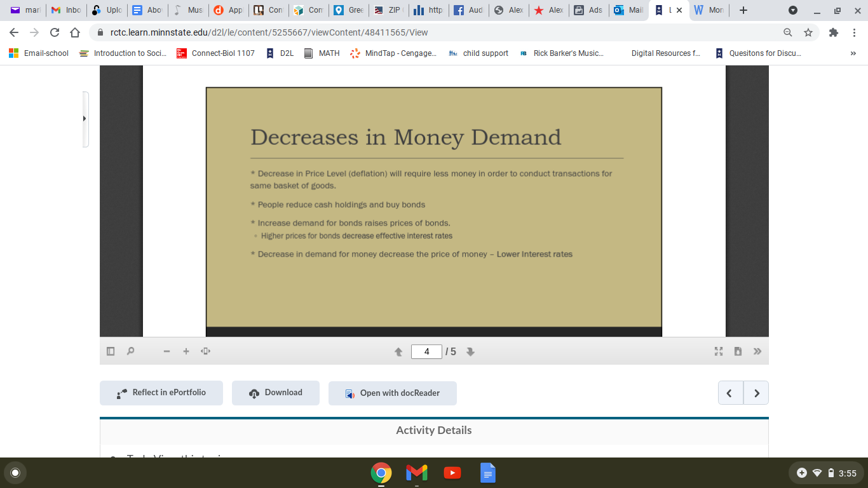This screenshot has width=868, height=488.
Task: Expand the PDF viewer tools menu
Action: click(757, 351)
